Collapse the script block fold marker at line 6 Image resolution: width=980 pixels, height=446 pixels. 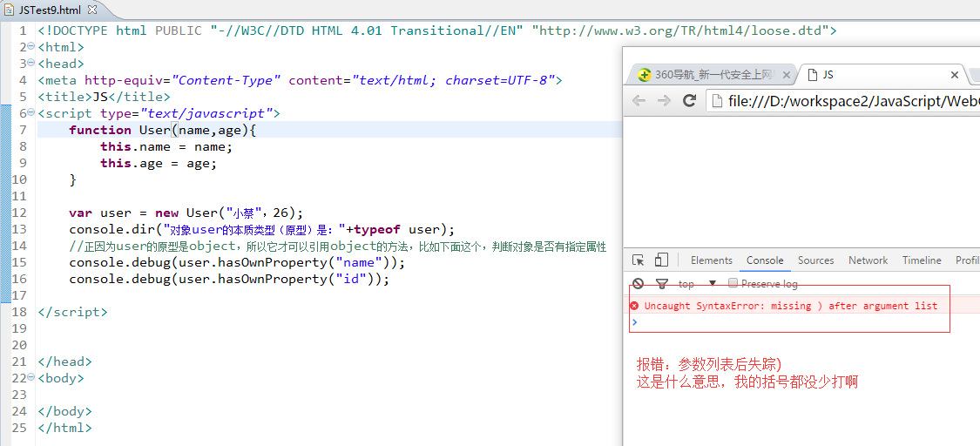click(32, 113)
